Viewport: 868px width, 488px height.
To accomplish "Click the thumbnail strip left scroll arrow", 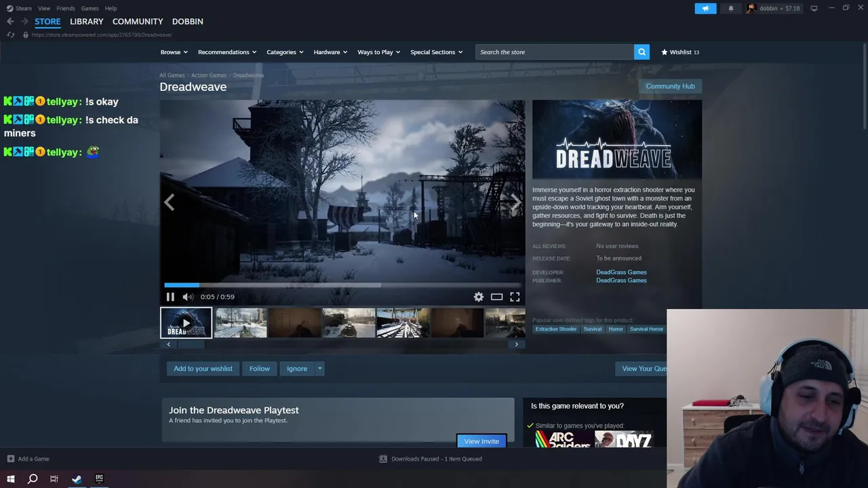I will (x=169, y=344).
